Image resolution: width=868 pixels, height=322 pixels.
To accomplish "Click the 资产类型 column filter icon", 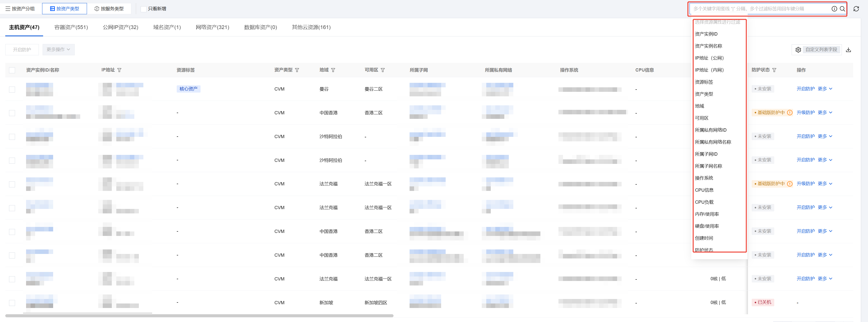I will coord(297,70).
